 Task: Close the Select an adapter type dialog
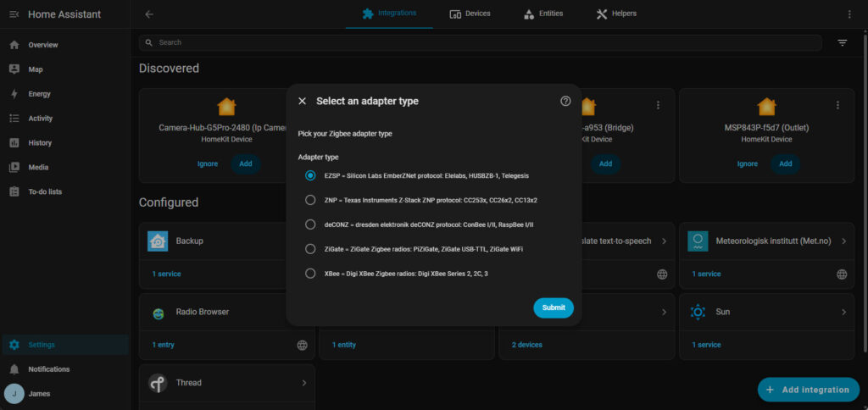[303, 101]
